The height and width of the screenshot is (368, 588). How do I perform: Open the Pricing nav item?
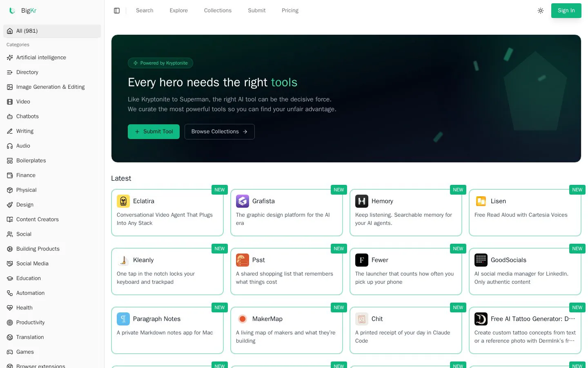pos(290,11)
